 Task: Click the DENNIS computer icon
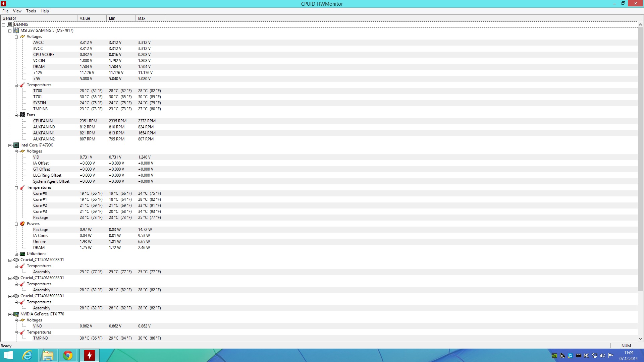[10, 24]
